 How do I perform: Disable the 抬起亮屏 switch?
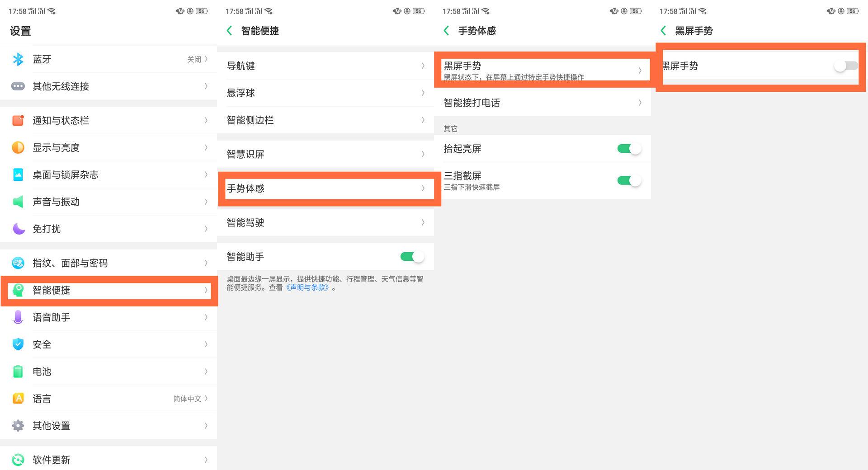(x=628, y=148)
